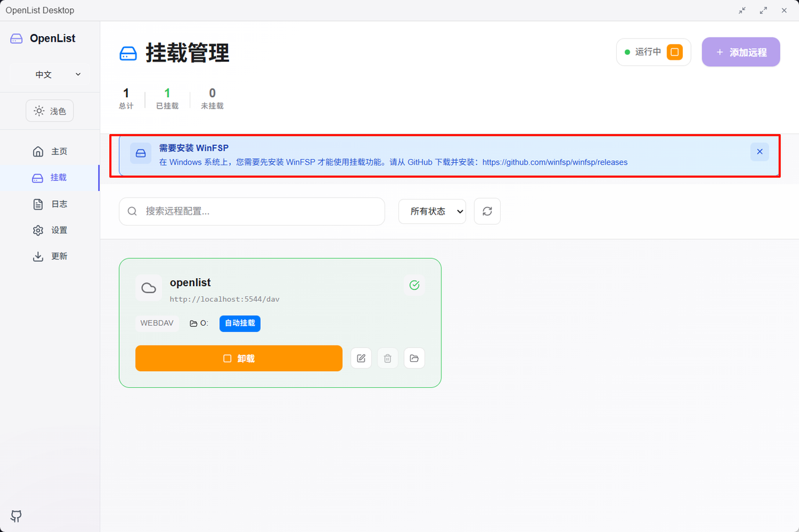Viewport: 799px width, 532px height.
Task: Click the openlist remote name
Action: (190, 283)
